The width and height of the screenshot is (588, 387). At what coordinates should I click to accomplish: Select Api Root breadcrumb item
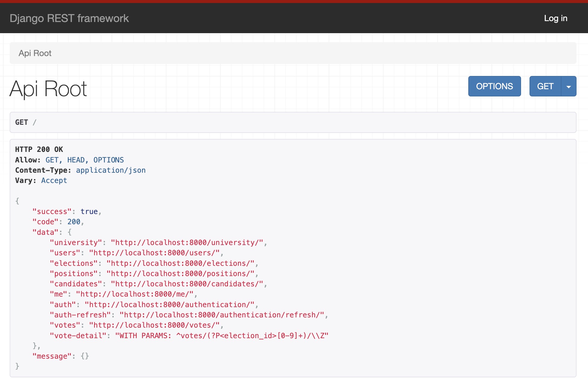(35, 53)
